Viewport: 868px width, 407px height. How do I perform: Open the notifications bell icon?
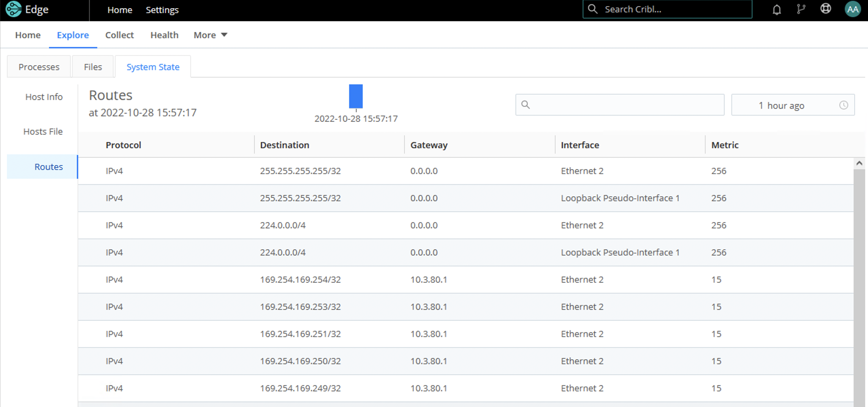pyautogui.click(x=777, y=9)
